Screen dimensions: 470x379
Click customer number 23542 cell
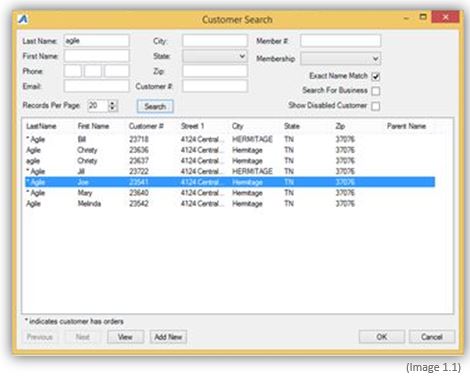pyautogui.click(x=139, y=203)
